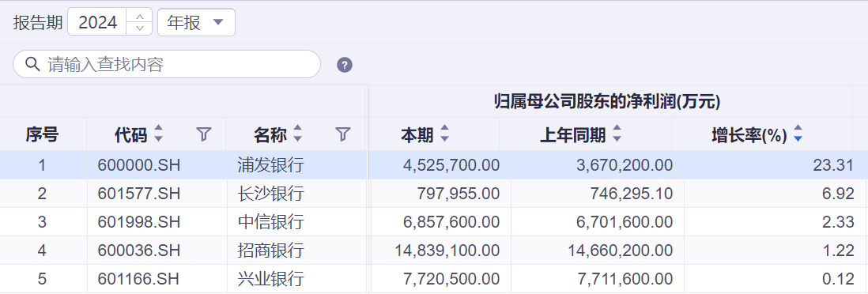Open the filter icon for 代码 column

pyautogui.click(x=204, y=134)
